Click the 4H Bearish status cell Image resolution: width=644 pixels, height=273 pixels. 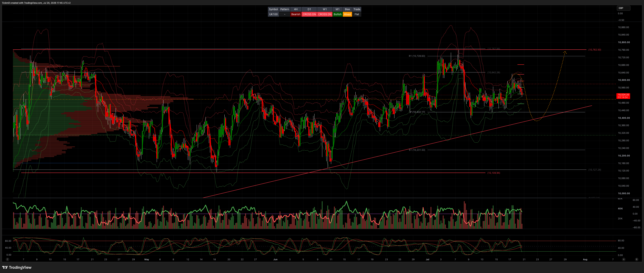point(296,14)
